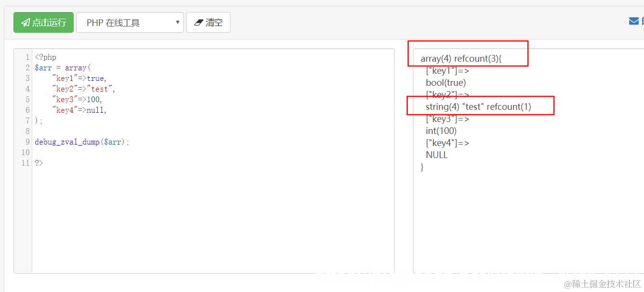The width and height of the screenshot is (644, 292).
Task: Click the debug_zval_dump($arr); line
Action: point(82,142)
